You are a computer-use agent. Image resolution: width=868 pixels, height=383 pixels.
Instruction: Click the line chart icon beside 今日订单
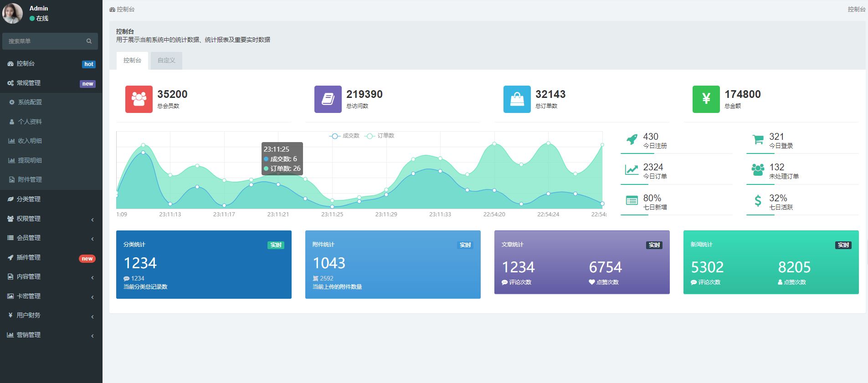(x=632, y=170)
